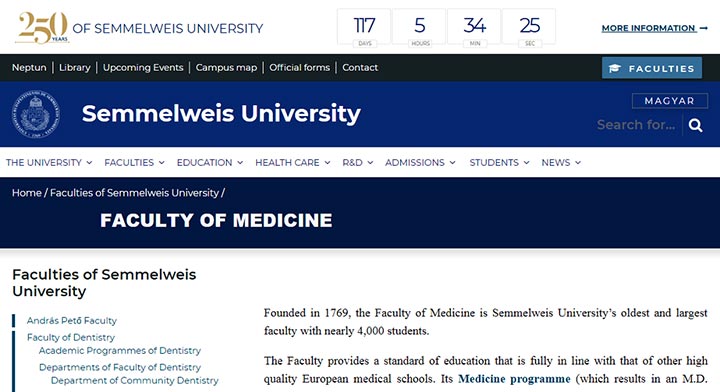Image resolution: width=720 pixels, height=392 pixels.
Task: Open the News navigation menu
Action: pos(561,162)
